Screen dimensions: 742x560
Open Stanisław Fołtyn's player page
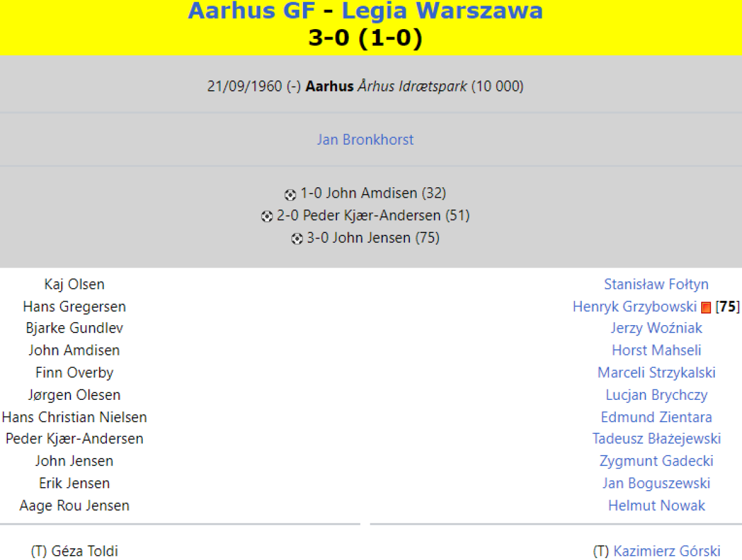tap(656, 284)
